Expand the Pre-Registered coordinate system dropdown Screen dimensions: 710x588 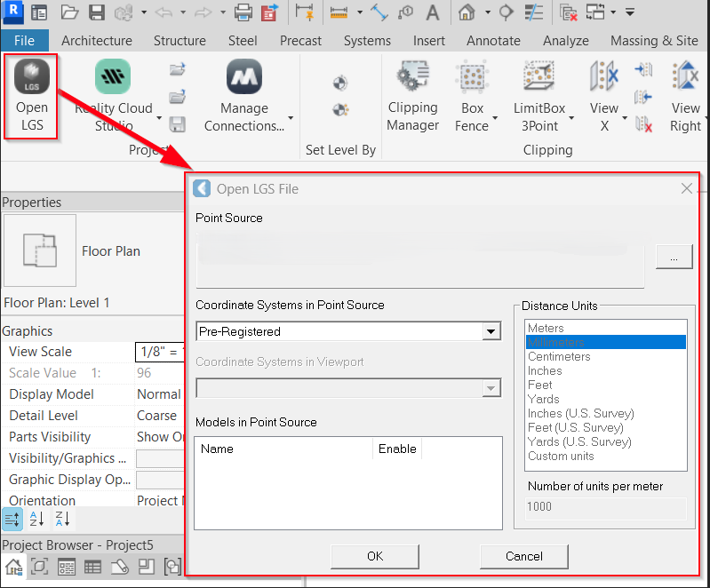[491, 331]
